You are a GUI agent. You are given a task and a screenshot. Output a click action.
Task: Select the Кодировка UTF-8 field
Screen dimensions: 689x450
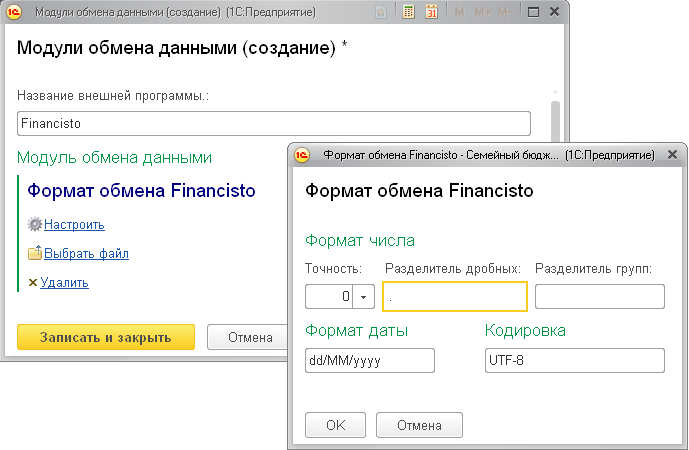click(x=575, y=360)
